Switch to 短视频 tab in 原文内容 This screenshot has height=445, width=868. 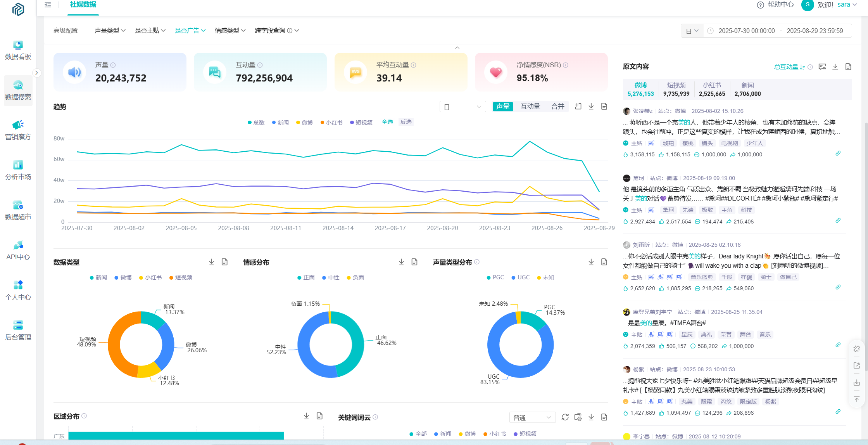coord(676,89)
